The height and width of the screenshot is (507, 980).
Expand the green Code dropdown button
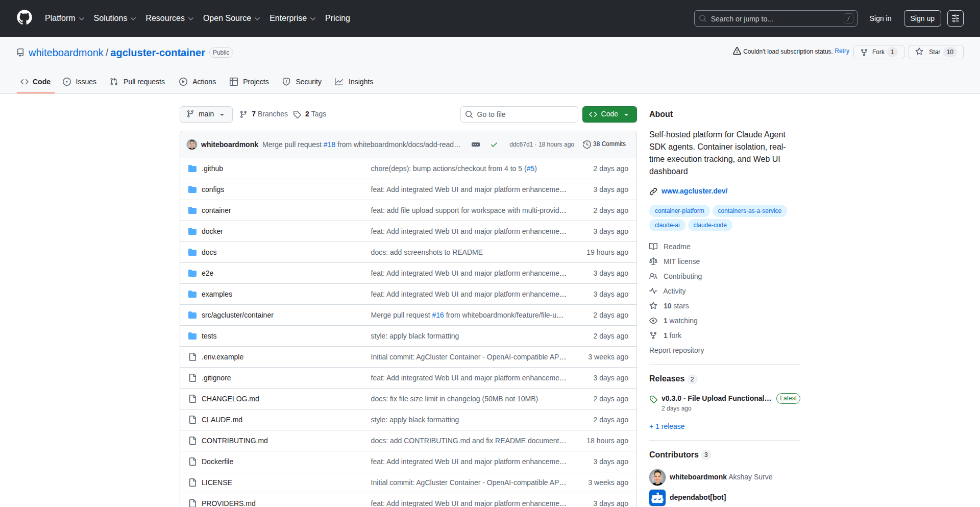coord(609,114)
